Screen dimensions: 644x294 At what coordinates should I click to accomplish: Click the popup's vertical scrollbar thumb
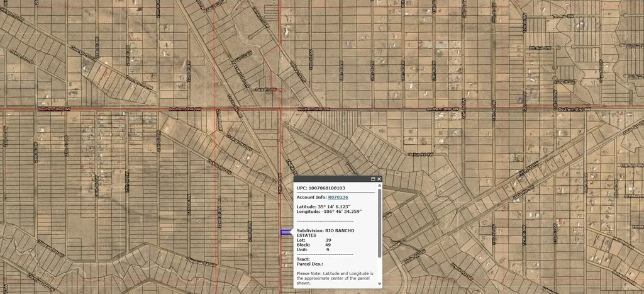tap(379, 220)
